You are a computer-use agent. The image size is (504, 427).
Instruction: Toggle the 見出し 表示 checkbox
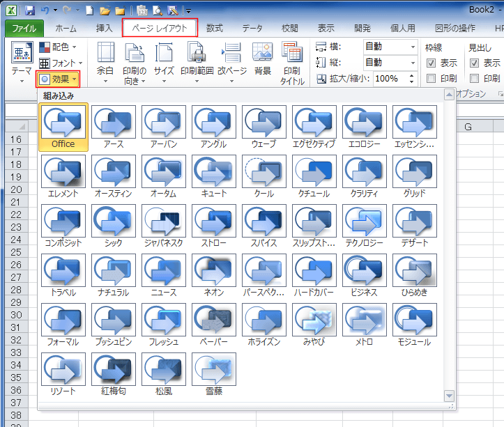coord(475,63)
